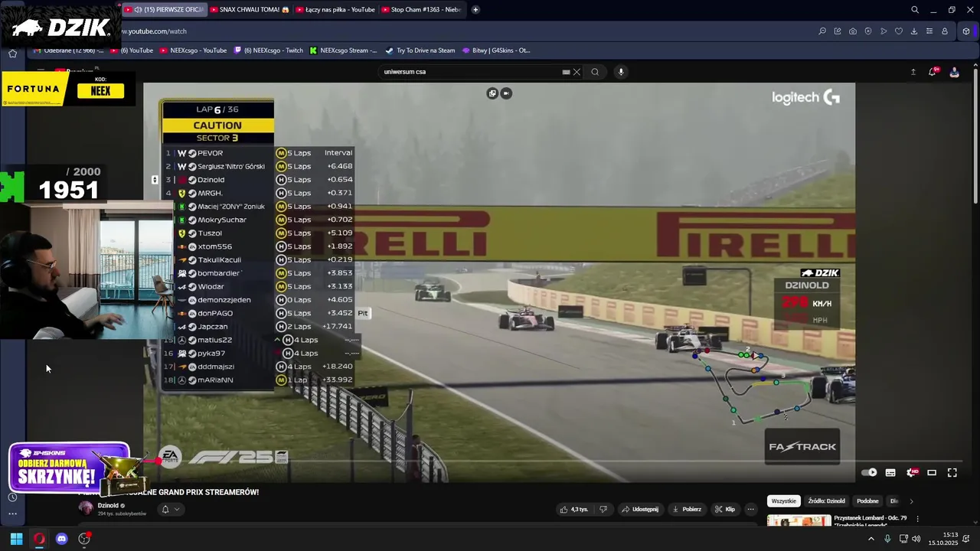Click the Opera find in page icon
The image size is (980, 551).
pos(822,31)
